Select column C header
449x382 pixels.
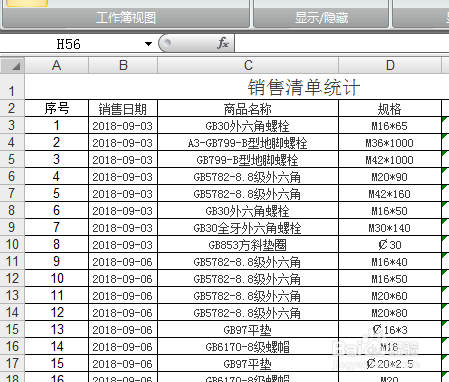tap(248, 65)
